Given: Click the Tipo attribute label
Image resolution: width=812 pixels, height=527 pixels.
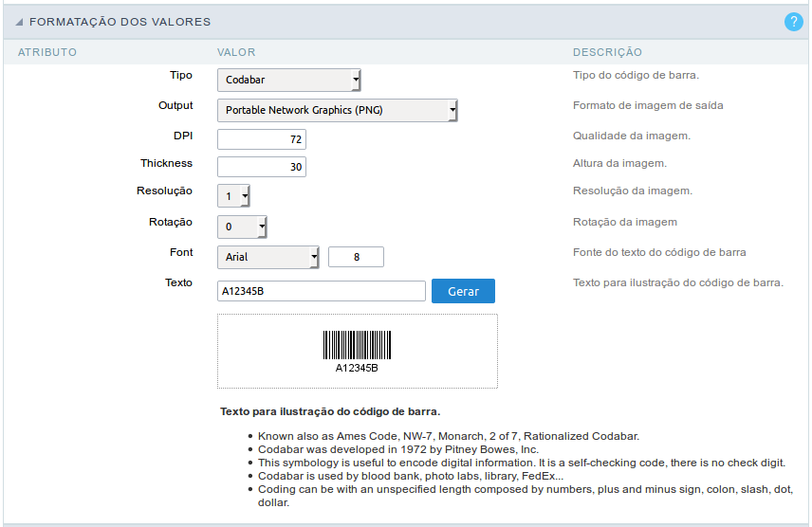Looking at the screenshot, I should pos(181,75).
